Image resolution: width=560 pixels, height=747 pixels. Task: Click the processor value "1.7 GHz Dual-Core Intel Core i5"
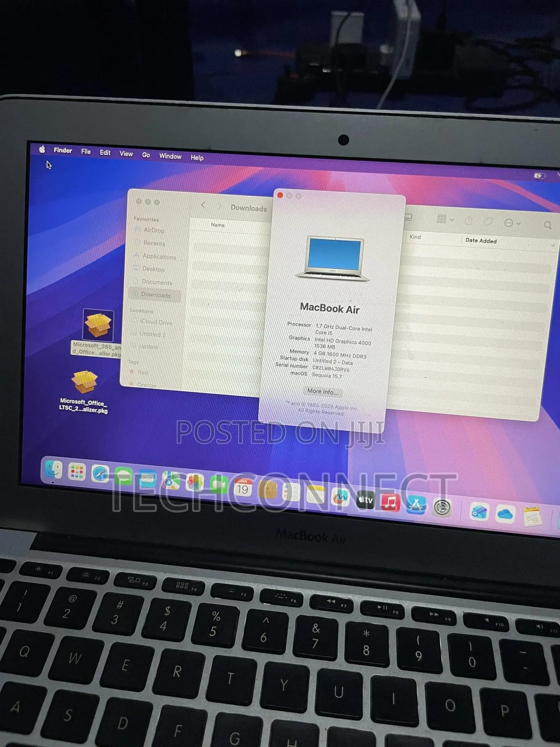click(343, 330)
